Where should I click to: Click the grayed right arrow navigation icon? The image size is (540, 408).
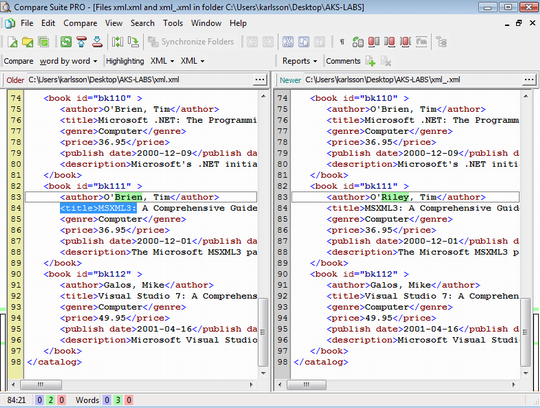click(268, 42)
